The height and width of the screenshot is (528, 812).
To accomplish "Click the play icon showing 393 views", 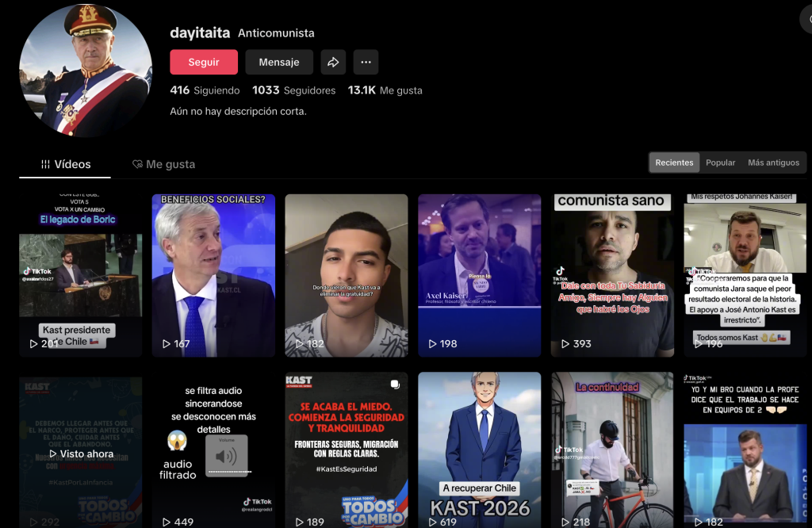I will tap(565, 344).
